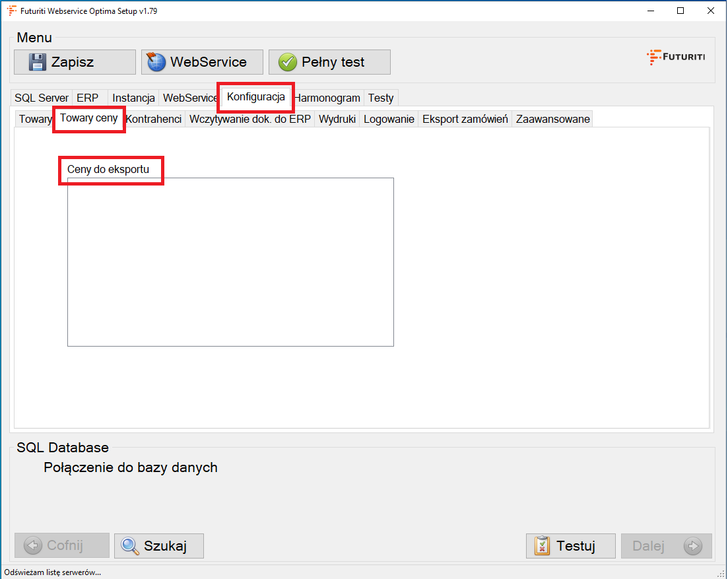Click the Futuriti logo in the menu panel
Image resolution: width=728 pixels, height=579 pixels.
coord(675,57)
